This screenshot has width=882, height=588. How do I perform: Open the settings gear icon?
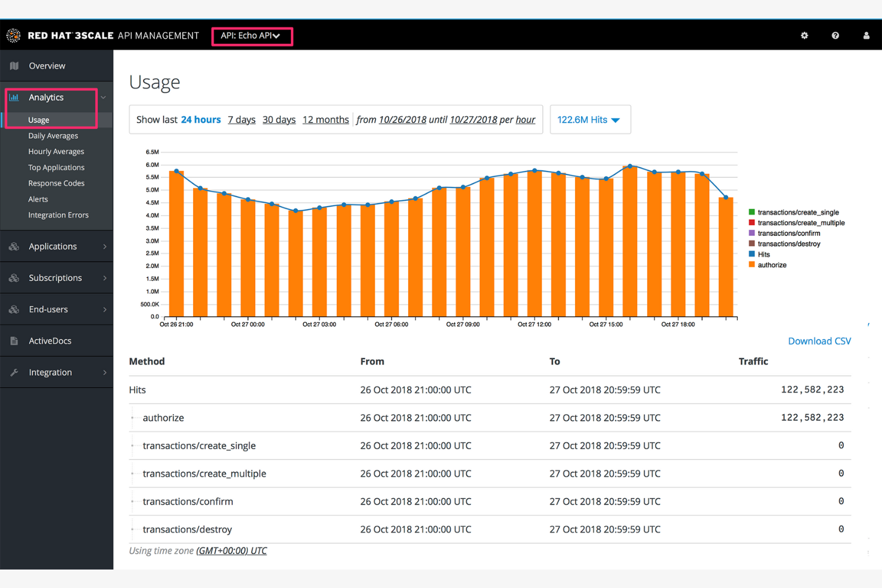(805, 36)
